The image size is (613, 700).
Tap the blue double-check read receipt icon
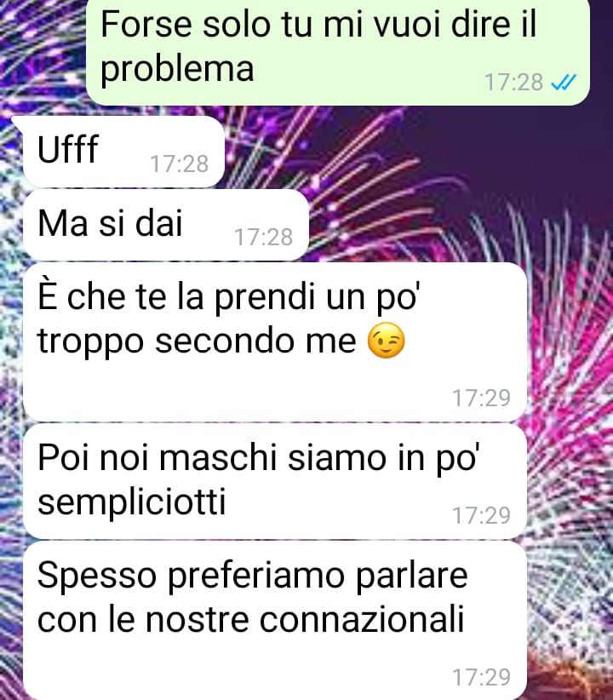(564, 82)
